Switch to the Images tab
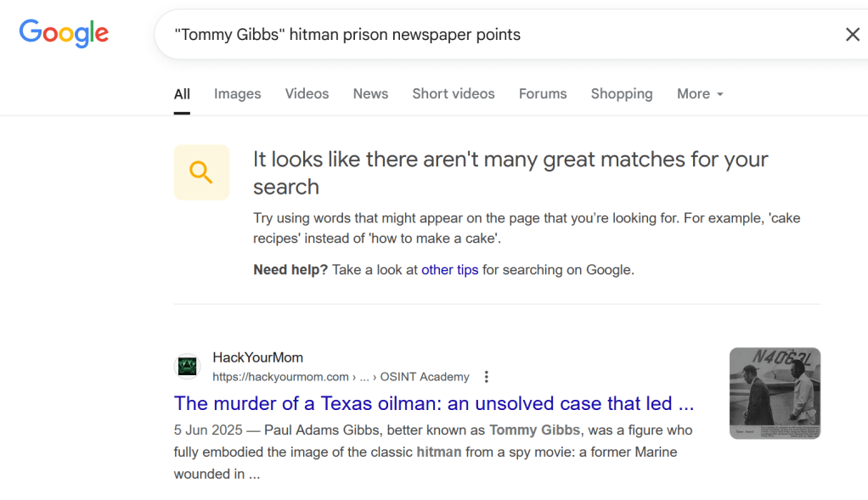Viewport: 868px width, 500px height. coord(237,94)
